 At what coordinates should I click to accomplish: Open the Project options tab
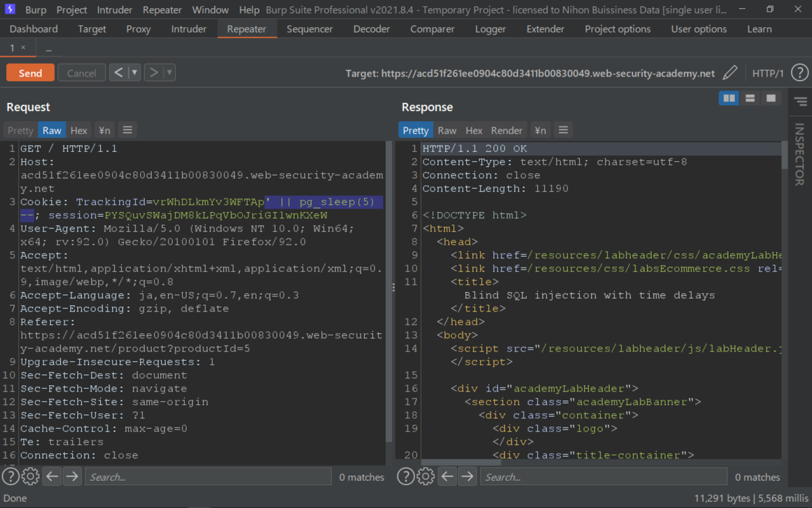pos(618,29)
